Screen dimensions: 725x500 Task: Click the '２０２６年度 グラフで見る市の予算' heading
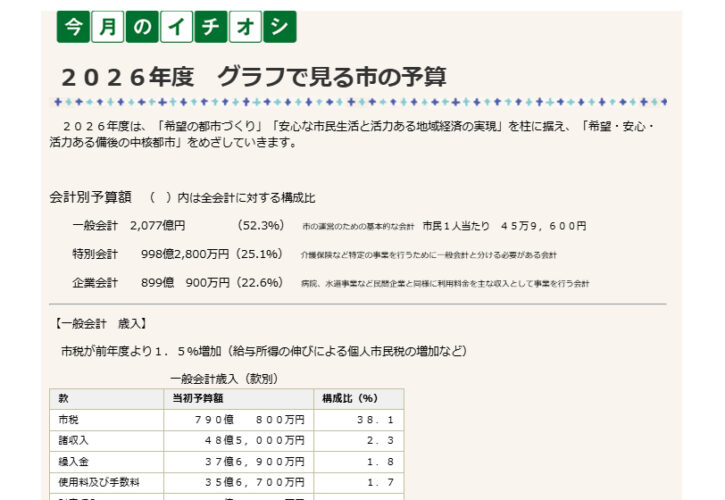[253, 77]
